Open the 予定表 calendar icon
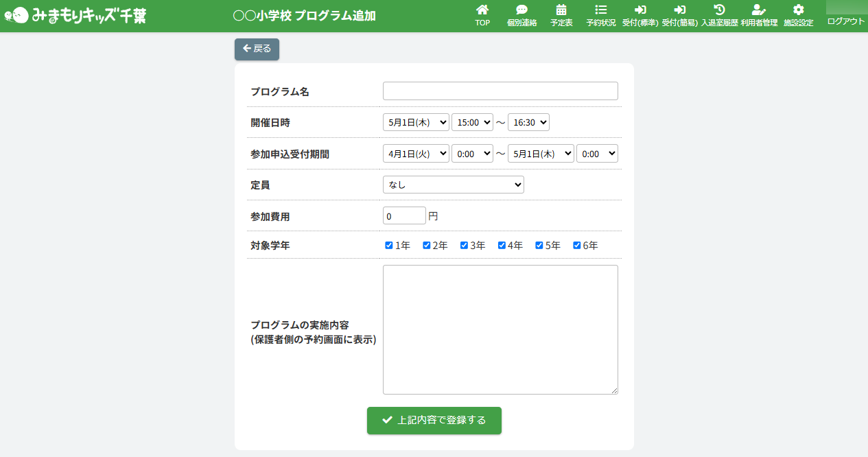Viewport: 868px width, 457px height. [561, 10]
